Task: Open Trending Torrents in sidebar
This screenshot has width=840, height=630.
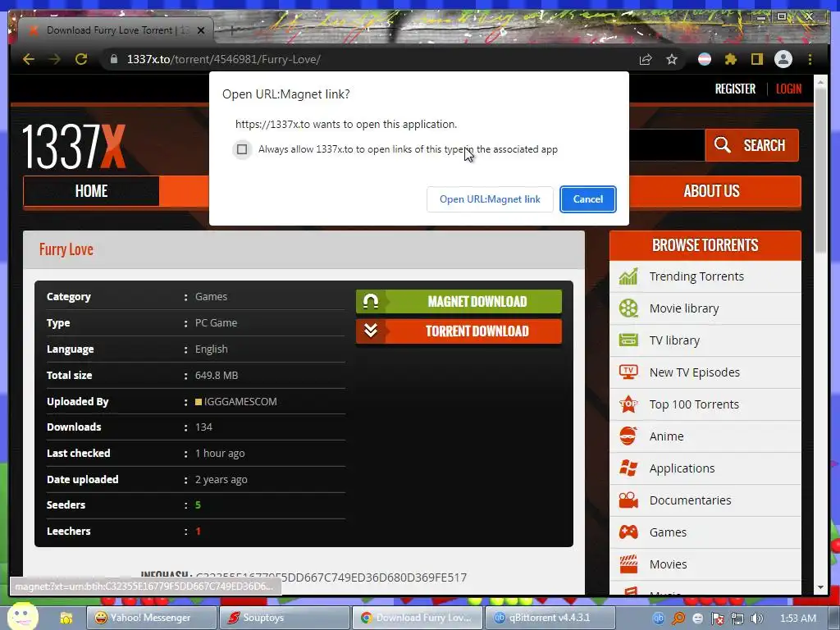Action: click(x=696, y=276)
